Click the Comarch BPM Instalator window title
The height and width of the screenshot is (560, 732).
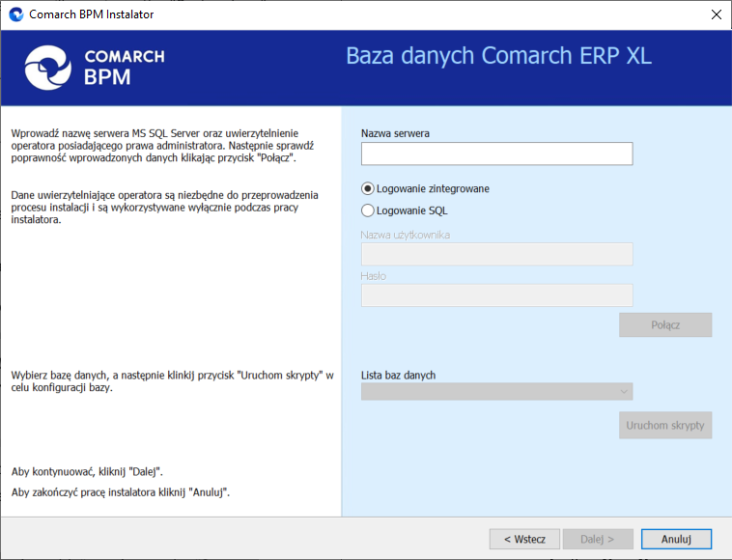pyautogui.click(x=92, y=14)
